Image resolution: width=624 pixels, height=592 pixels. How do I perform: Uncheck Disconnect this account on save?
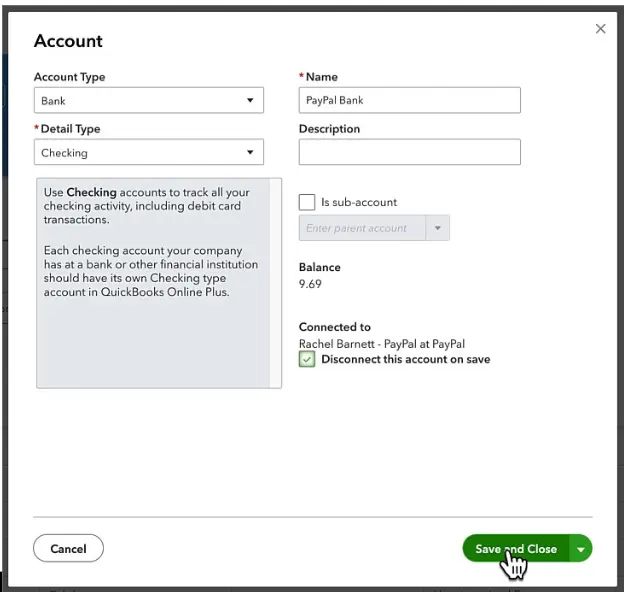tap(307, 359)
